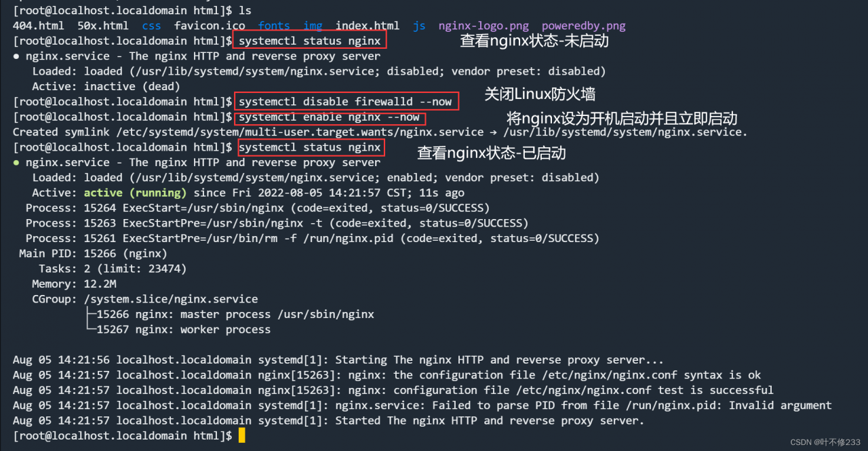Click the yellow terminal cursor block

[242, 435]
